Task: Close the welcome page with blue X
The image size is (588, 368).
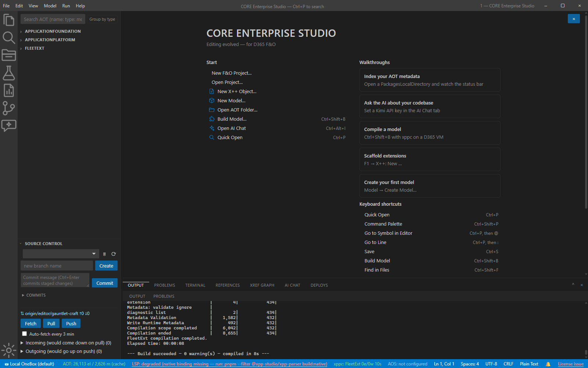Action: pos(574,19)
